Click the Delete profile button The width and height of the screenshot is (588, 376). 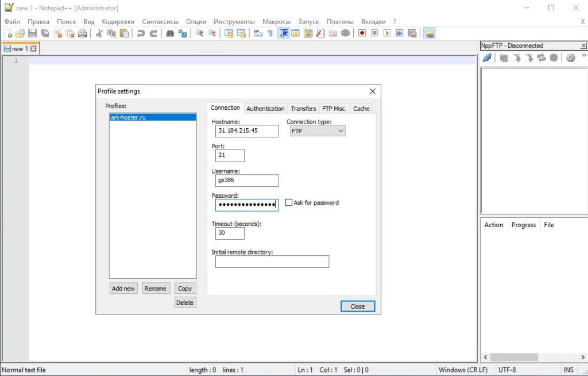(x=185, y=303)
